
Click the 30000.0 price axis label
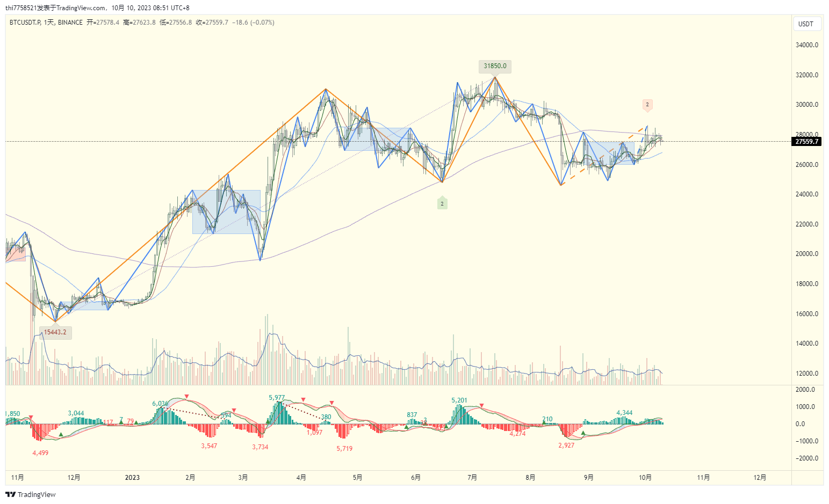[x=807, y=105]
